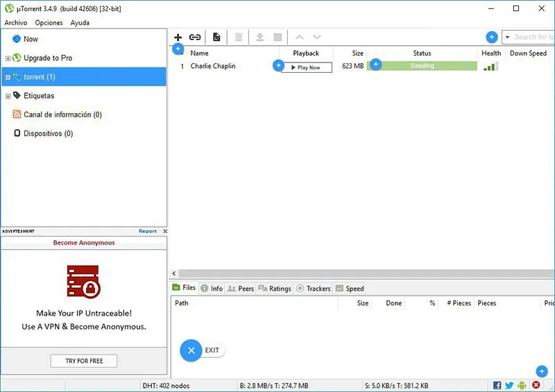The image size is (555, 392).
Task: Click the Play Now button
Action: tap(307, 67)
